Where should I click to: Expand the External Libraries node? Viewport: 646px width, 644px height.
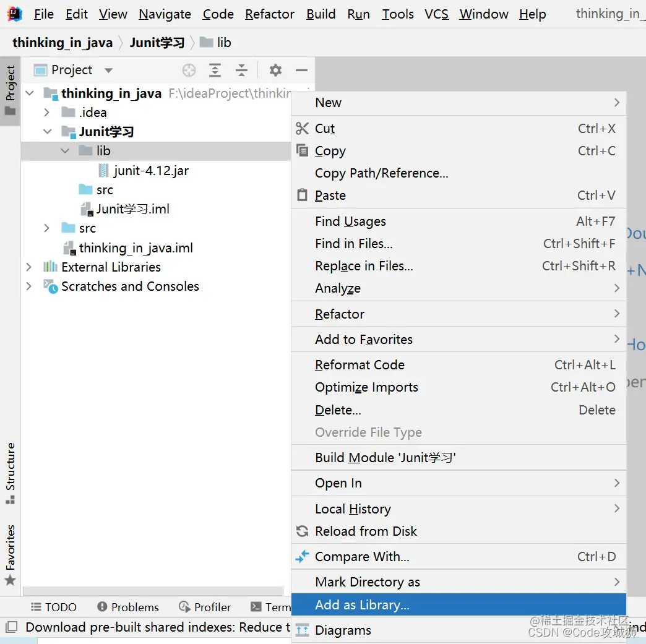29,267
